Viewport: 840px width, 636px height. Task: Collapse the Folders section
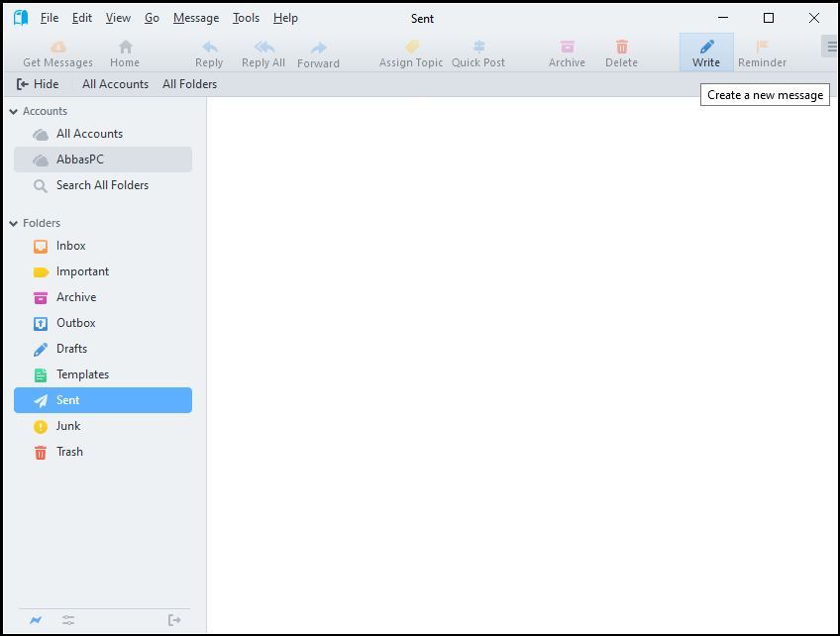tap(14, 224)
